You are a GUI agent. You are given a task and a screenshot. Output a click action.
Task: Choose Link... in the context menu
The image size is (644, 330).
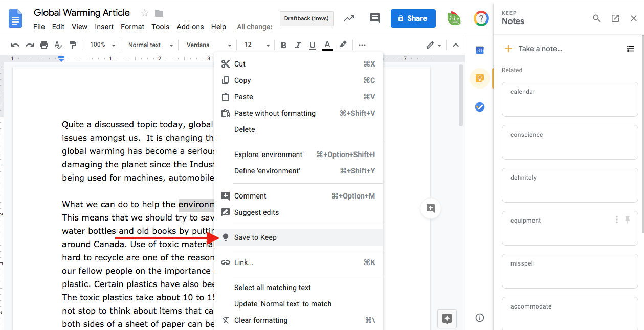pos(299,262)
